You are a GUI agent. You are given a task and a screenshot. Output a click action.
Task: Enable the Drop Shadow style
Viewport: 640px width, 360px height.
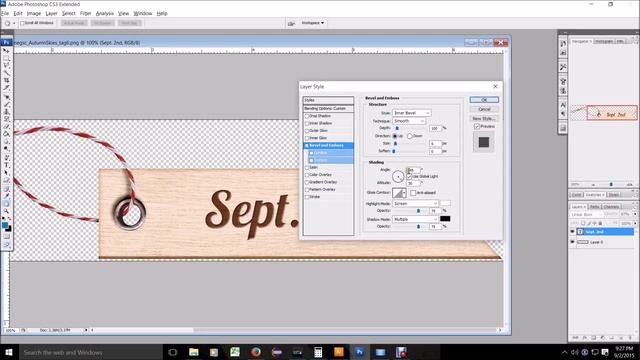(307, 116)
